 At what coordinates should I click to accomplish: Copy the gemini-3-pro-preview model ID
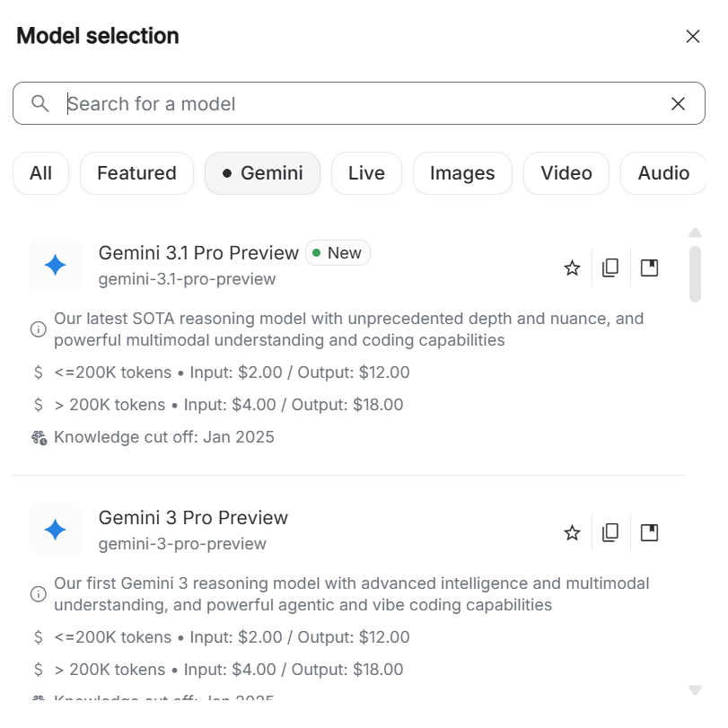pos(610,532)
